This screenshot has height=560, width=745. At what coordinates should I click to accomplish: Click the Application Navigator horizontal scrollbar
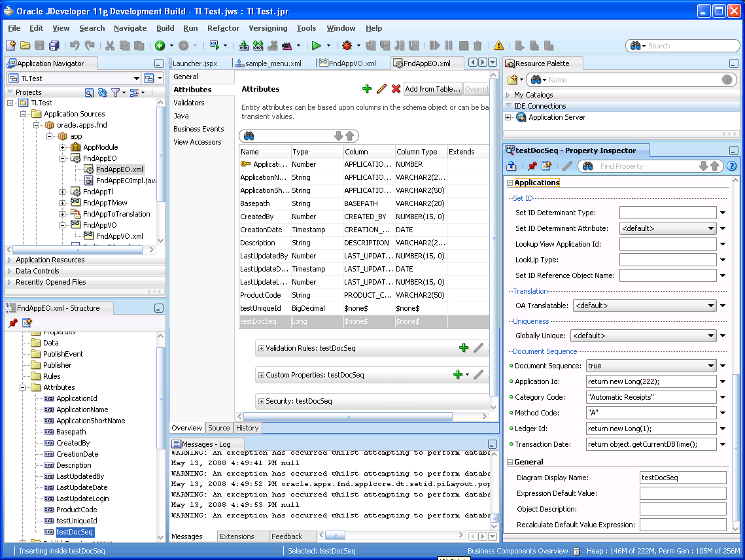(x=77, y=249)
